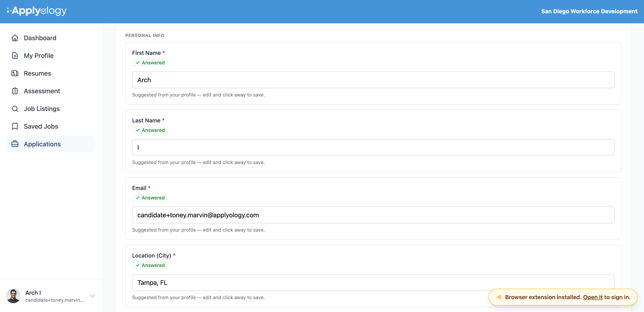Click the Applications briefcase icon
Image resolution: width=644 pixels, height=312 pixels.
(15, 144)
